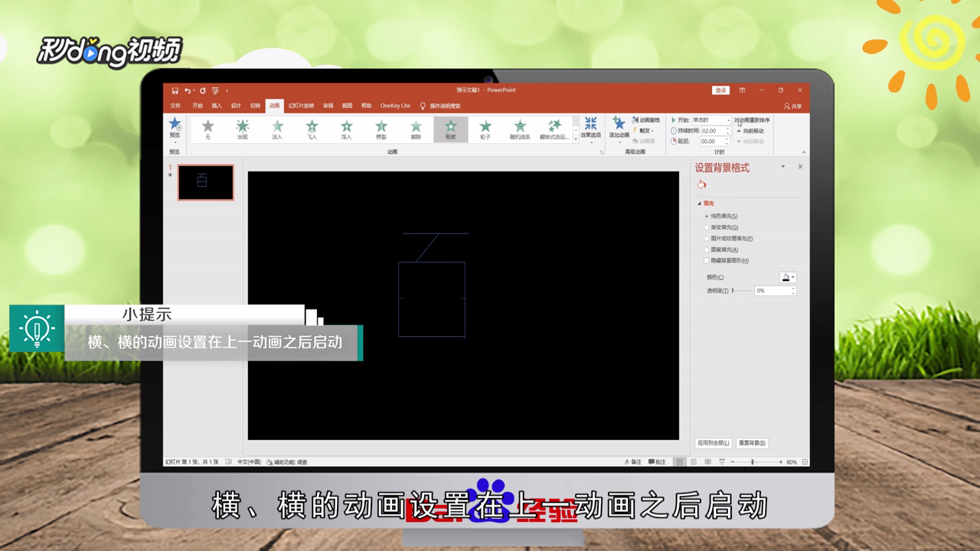
Task: Select the Split (劈裂) animation
Action: pyautogui.click(x=381, y=129)
